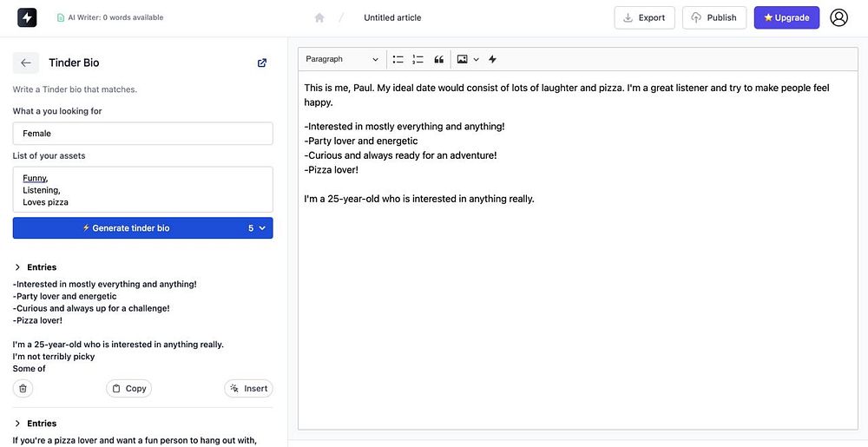
Task: Open the output count dropdown showing 5
Action: (x=258, y=228)
